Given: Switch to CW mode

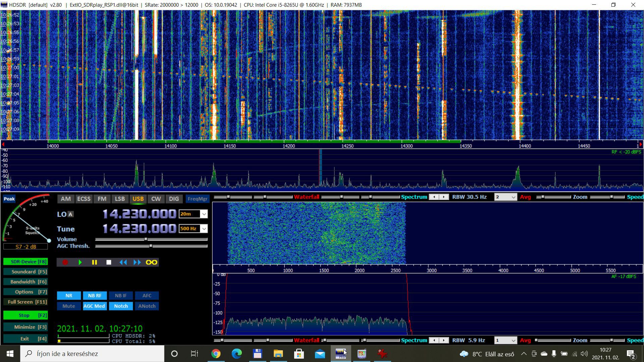Looking at the screenshot, I should click(156, 199).
